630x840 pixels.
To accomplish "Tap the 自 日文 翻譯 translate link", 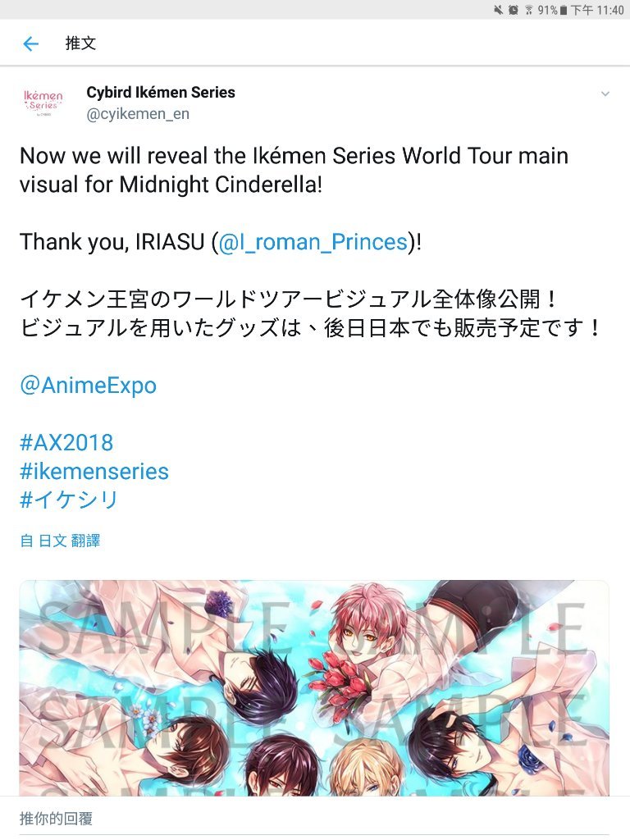I will [x=60, y=541].
